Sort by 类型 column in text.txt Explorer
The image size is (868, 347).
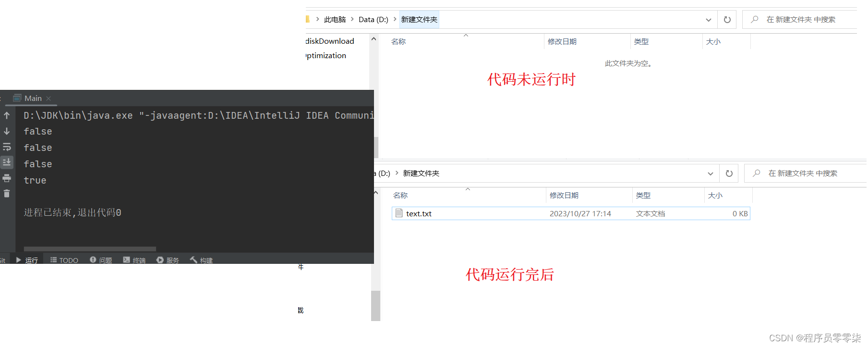tap(643, 196)
